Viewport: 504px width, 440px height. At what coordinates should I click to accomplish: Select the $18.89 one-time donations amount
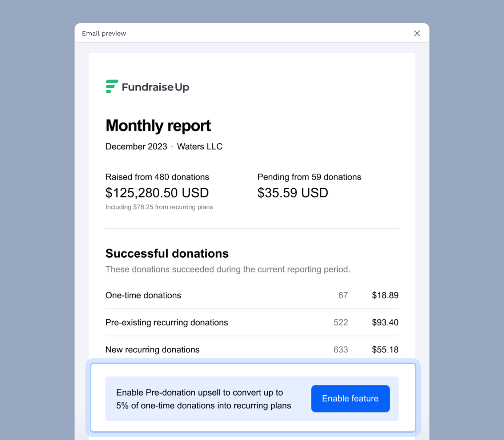385,295
